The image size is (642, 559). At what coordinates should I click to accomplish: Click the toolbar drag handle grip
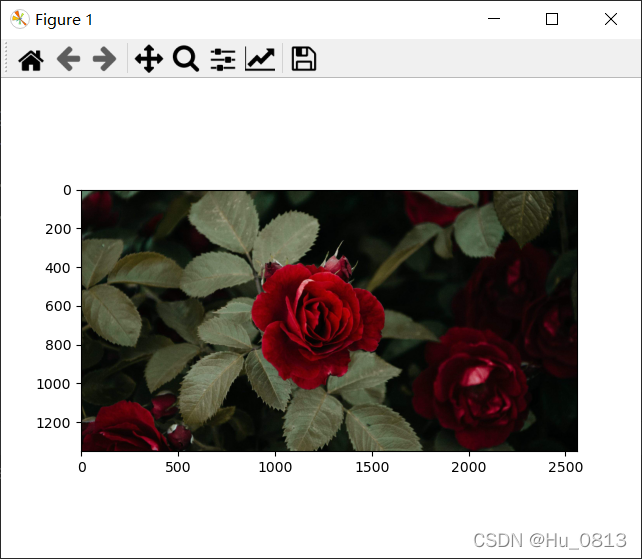pos(6,59)
